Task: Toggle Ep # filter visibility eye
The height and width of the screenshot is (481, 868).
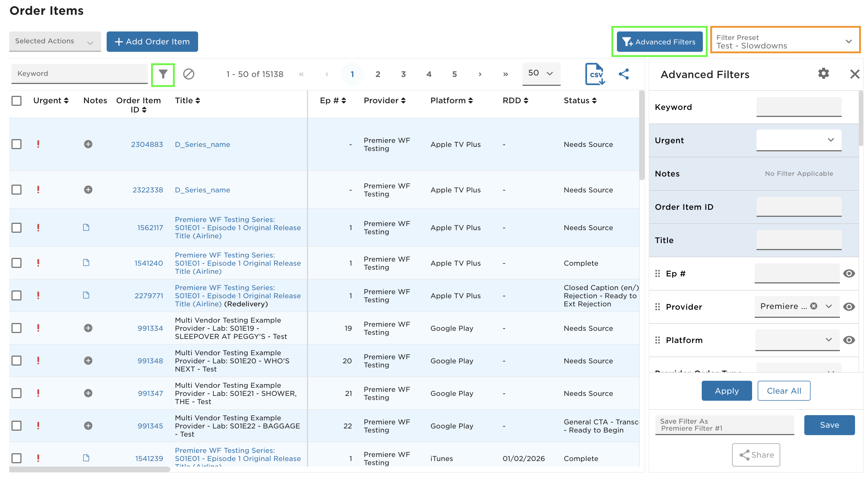Action: (849, 273)
